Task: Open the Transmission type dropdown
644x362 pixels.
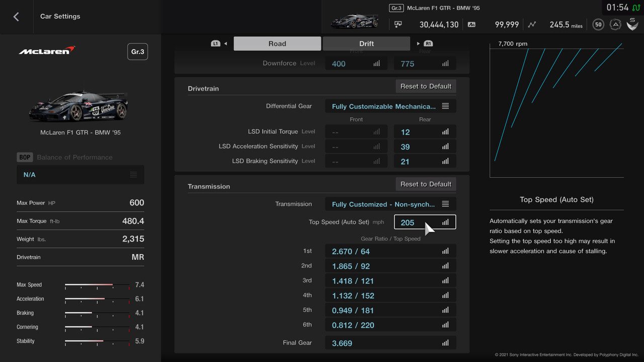Action: coord(390,204)
